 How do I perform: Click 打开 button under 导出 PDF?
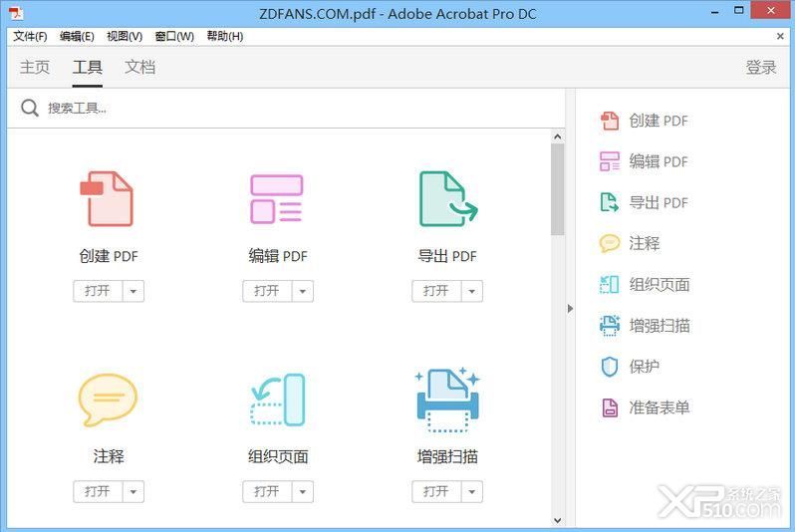(436, 291)
